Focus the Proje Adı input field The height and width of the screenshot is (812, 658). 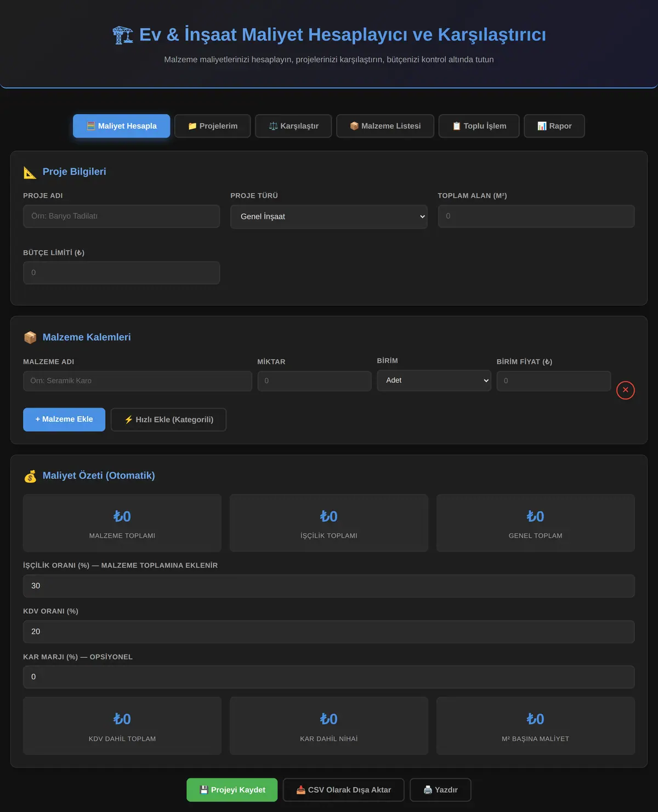[122, 216]
